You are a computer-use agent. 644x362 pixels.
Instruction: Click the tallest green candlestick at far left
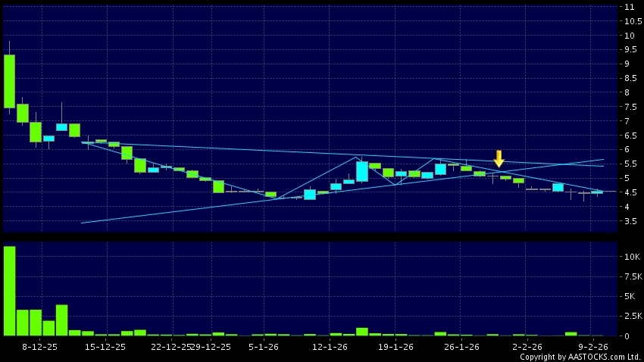9,80
